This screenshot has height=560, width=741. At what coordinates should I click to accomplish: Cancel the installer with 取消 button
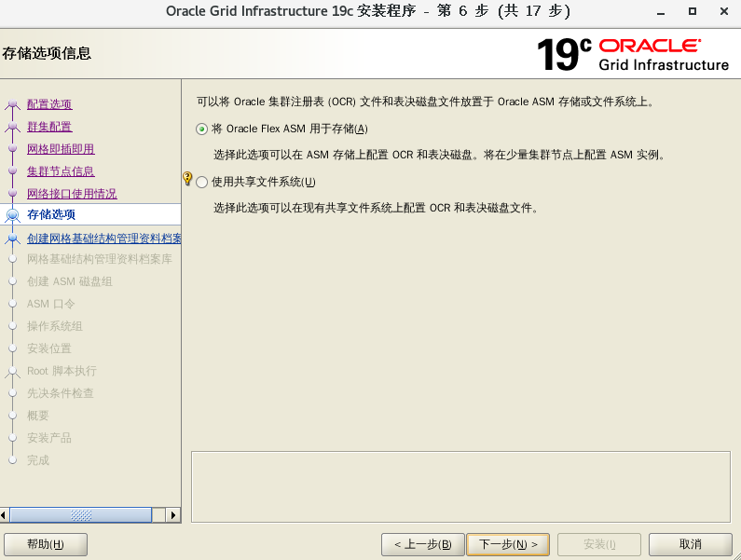tap(691, 544)
